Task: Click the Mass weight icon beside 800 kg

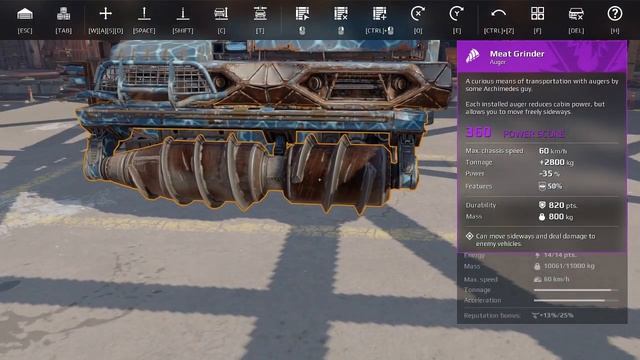Action: pos(542,217)
